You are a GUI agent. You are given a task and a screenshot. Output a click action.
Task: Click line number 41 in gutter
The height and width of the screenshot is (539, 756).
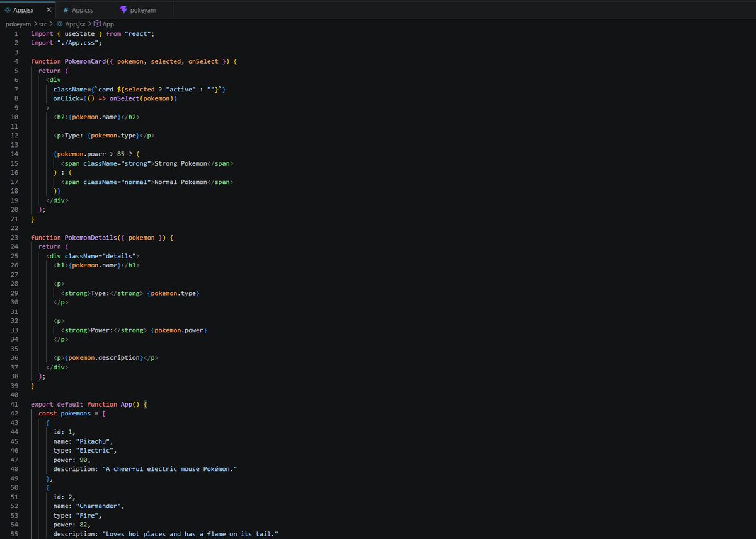[14, 404]
